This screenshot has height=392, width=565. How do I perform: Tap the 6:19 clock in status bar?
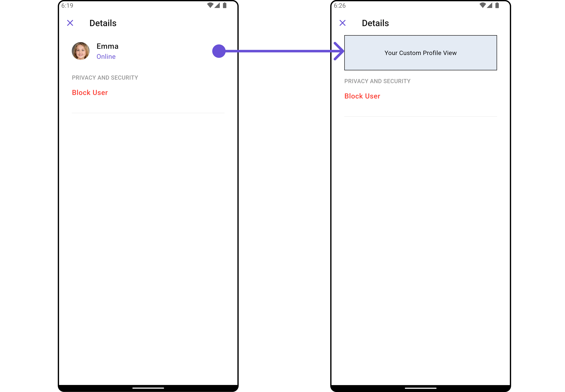click(x=67, y=6)
